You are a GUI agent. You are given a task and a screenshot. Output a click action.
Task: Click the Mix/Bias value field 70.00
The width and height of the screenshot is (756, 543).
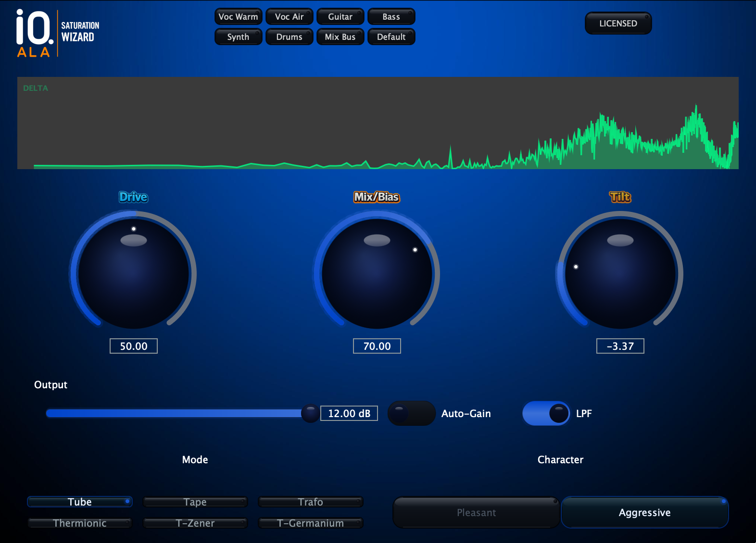click(377, 346)
